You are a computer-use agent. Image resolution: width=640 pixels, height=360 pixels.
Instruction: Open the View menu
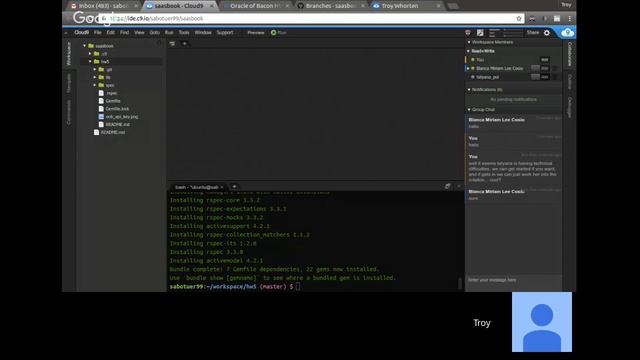click(139, 32)
